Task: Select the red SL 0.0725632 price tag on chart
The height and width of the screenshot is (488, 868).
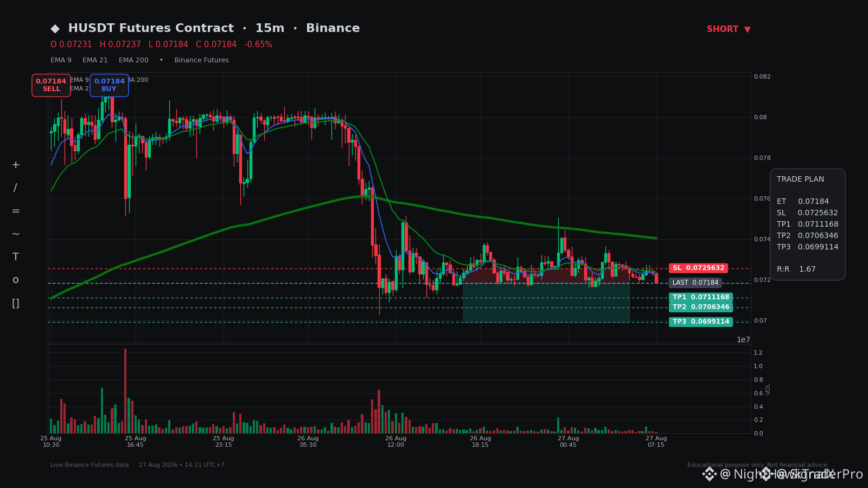Action: point(698,268)
